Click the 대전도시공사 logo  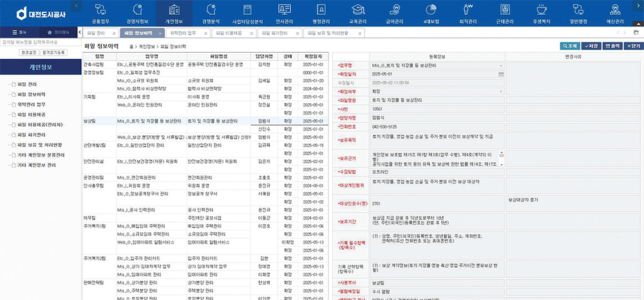(41, 14)
